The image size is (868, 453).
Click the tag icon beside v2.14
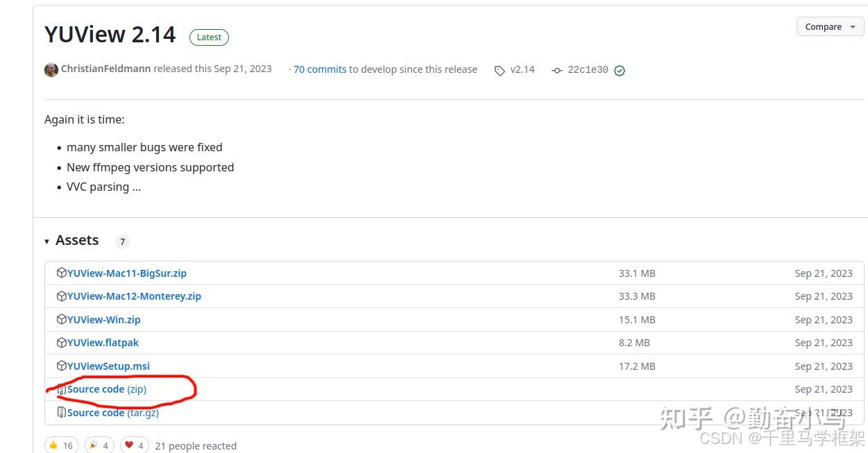tap(500, 70)
